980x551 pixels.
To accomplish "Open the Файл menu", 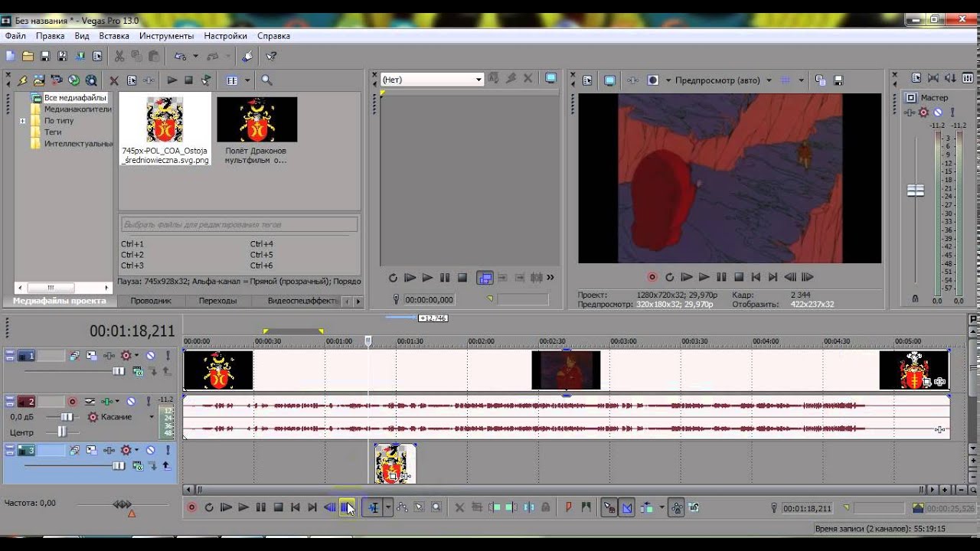I will [x=15, y=36].
